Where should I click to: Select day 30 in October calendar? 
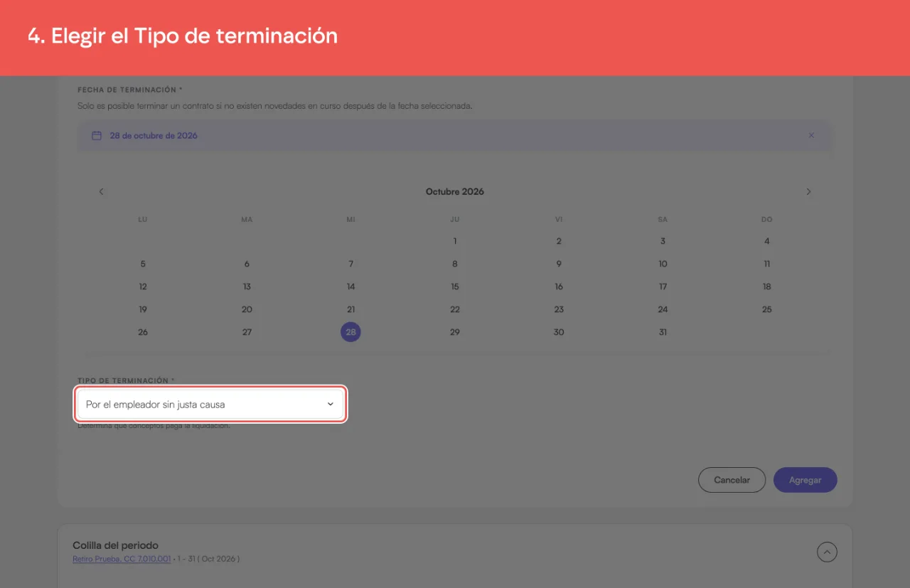point(559,332)
